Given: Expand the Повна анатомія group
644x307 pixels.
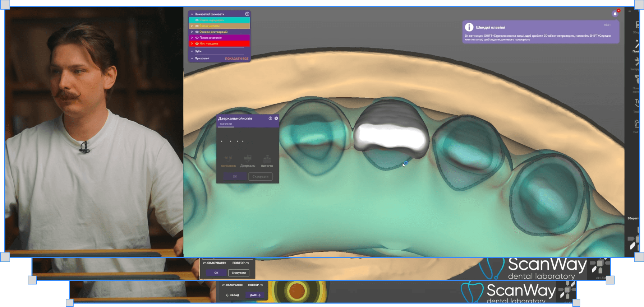Looking at the screenshot, I should coord(192,38).
